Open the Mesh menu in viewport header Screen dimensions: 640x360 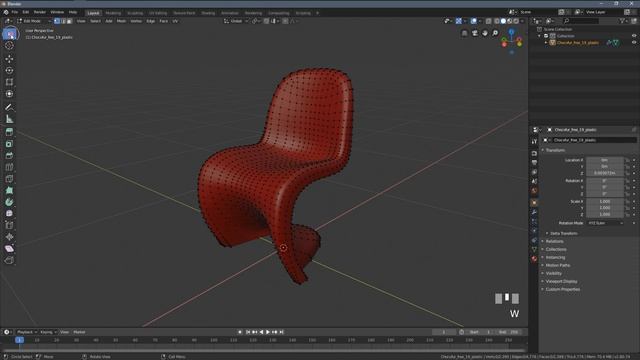tap(121, 21)
